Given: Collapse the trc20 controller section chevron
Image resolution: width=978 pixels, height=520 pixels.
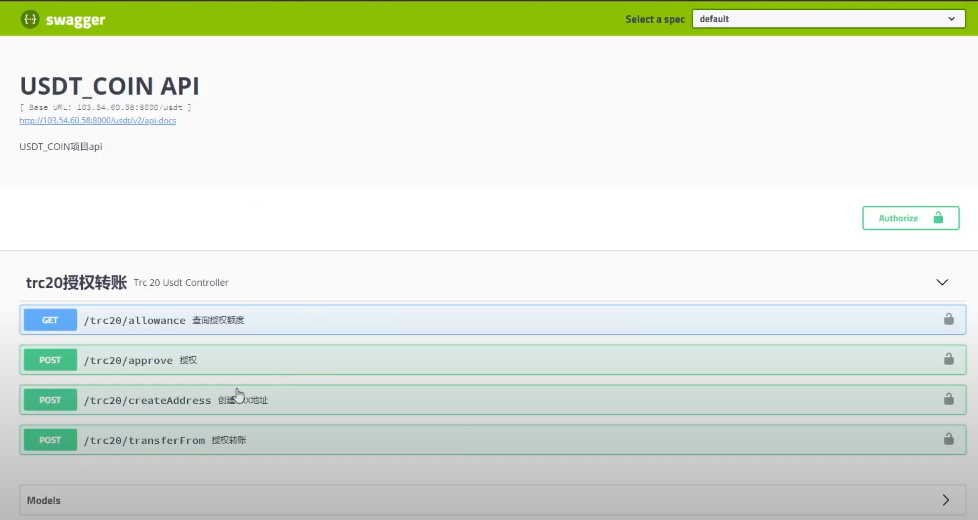Looking at the screenshot, I should tap(942, 282).
